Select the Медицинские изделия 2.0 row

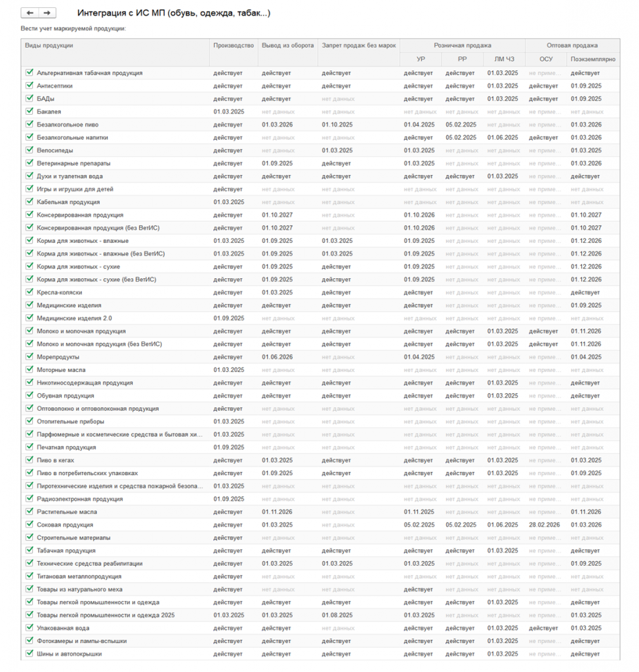(x=320, y=318)
